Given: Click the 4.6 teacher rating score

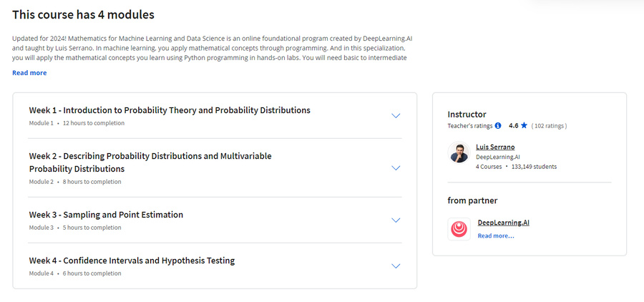Looking at the screenshot, I should (x=513, y=126).
